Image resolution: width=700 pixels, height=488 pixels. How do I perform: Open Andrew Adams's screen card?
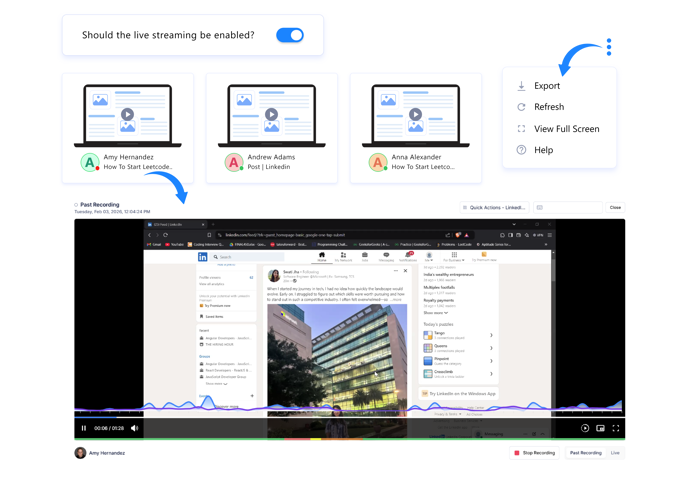pos(271,129)
